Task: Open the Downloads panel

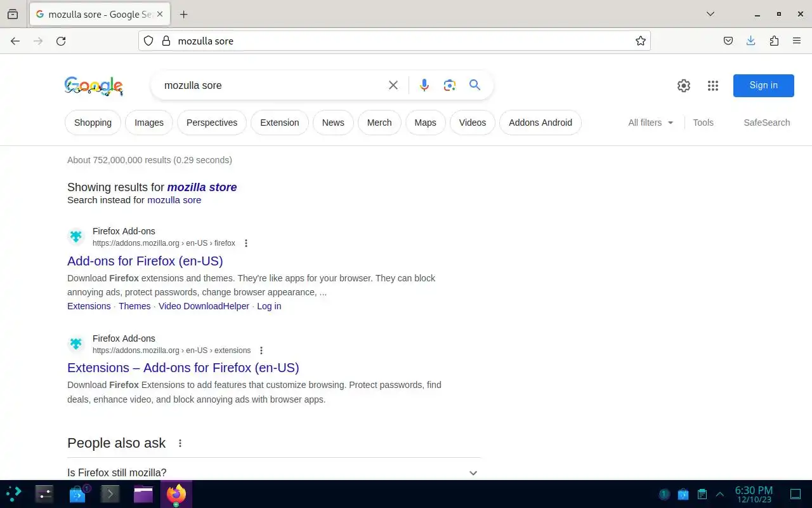Action: (x=751, y=41)
